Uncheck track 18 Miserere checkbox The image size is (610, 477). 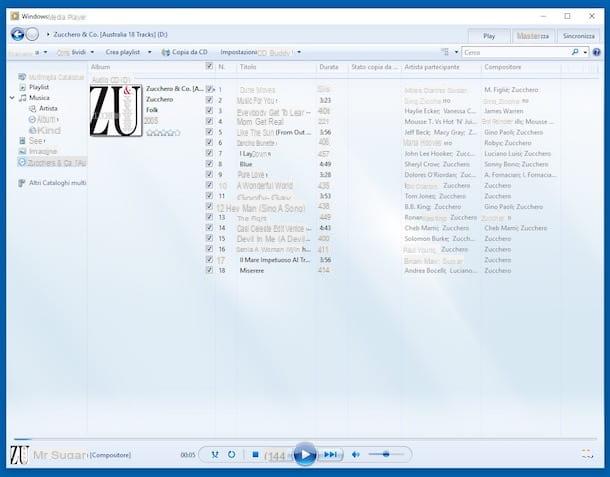pos(209,270)
